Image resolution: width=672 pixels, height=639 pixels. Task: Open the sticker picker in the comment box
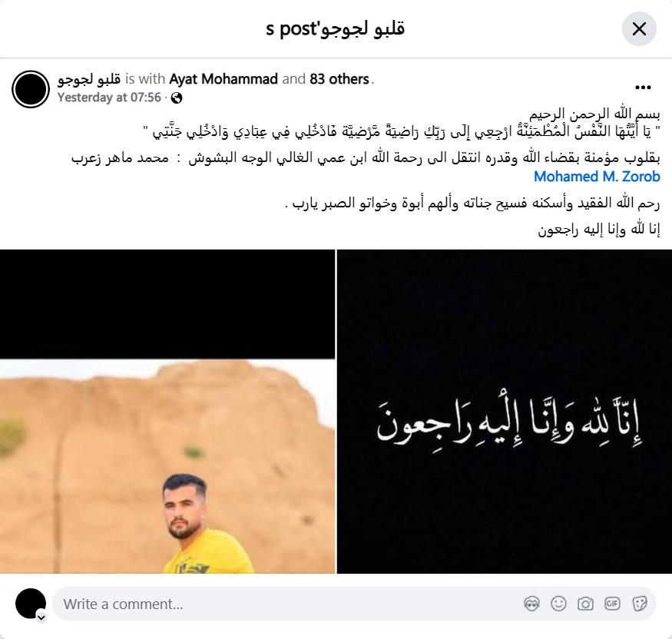(x=639, y=604)
